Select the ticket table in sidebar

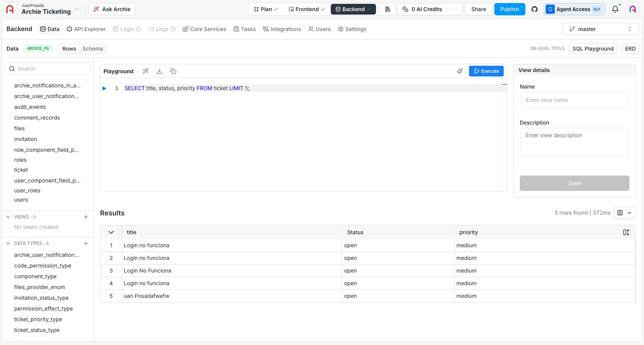pos(21,170)
